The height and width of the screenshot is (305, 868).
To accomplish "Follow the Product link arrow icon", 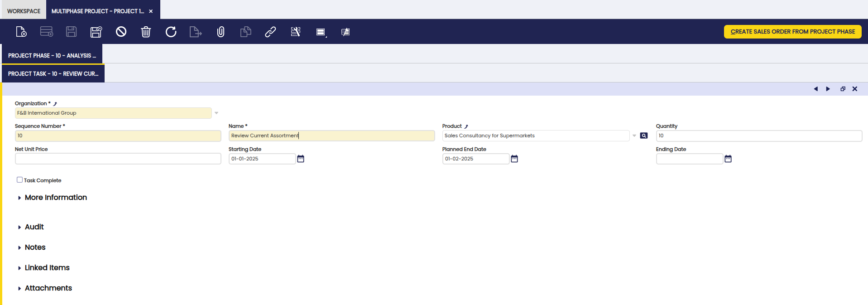I will [x=466, y=126].
